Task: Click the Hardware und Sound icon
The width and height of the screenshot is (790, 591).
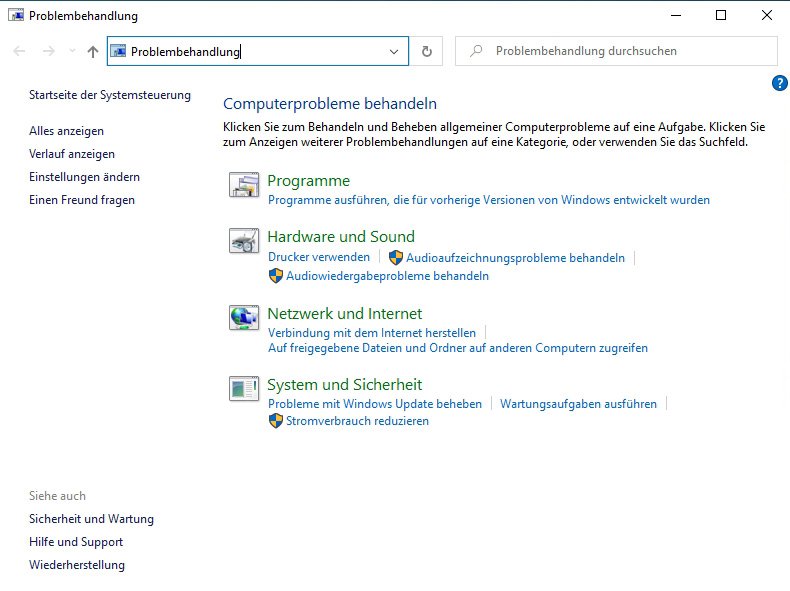Action: (244, 242)
